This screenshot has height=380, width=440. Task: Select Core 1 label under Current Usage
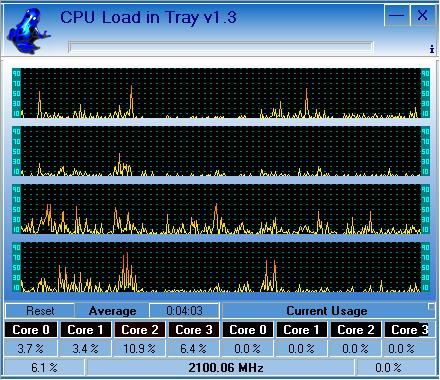tap(301, 330)
